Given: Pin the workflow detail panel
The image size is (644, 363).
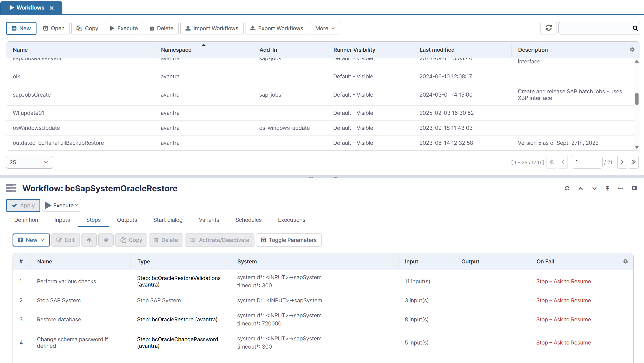Looking at the screenshot, I should [x=607, y=188].
